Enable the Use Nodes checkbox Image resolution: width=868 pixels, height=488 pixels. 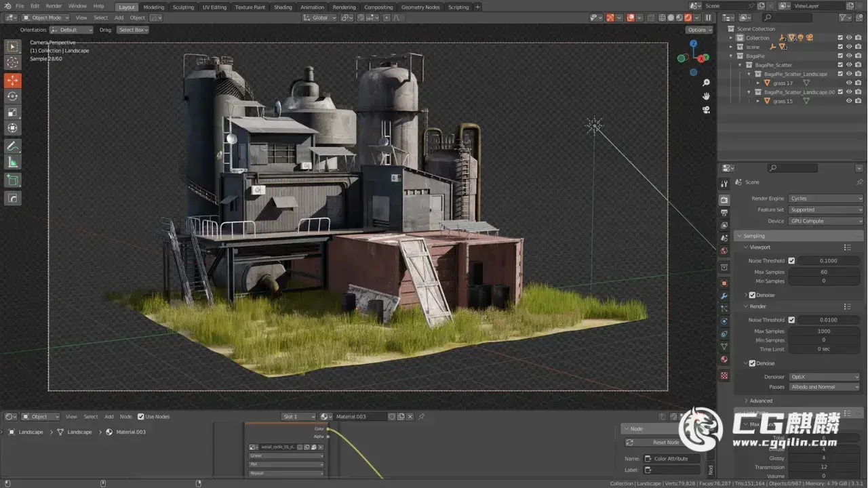click(x=141, y=417)
